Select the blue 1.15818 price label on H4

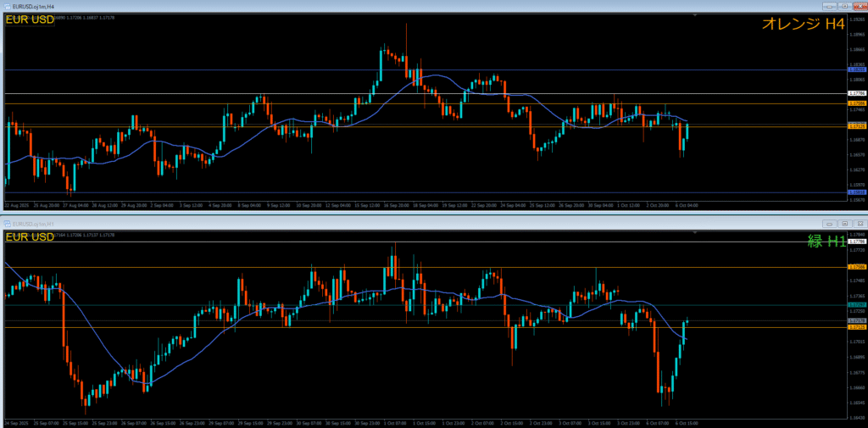(x=856, y=192)
